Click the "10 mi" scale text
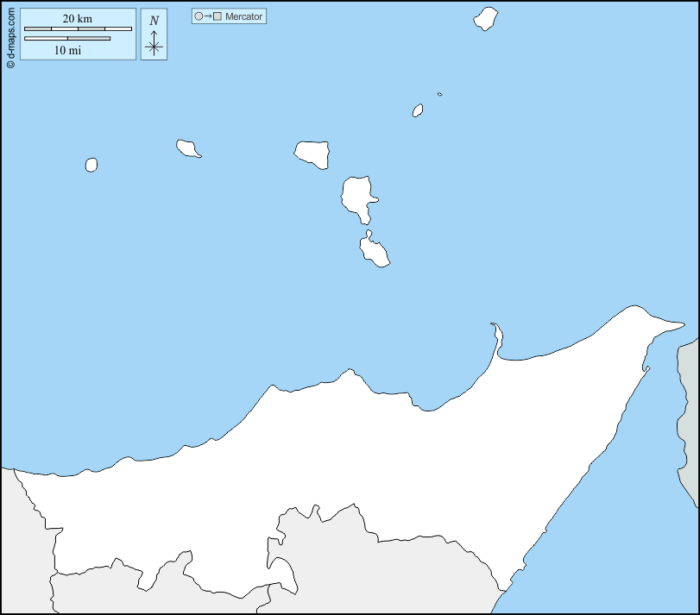 [x=67, y=50]
